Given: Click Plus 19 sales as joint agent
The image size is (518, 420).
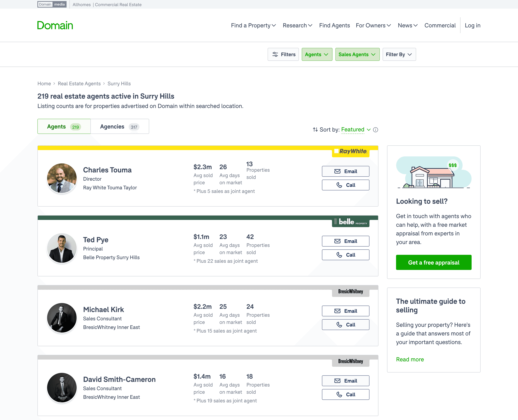Looking at the screenshot, I should click(225, 401).
